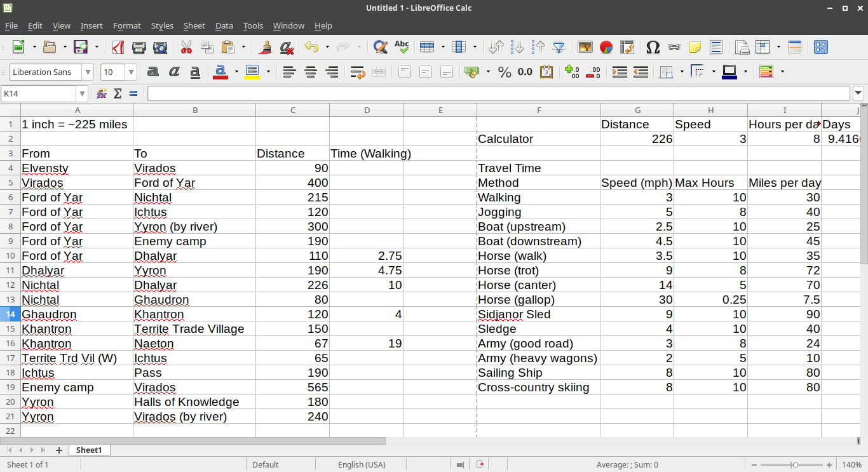Click the Clone Formatting paintbrush icon
868x472 pixels.
pos(266,47)
